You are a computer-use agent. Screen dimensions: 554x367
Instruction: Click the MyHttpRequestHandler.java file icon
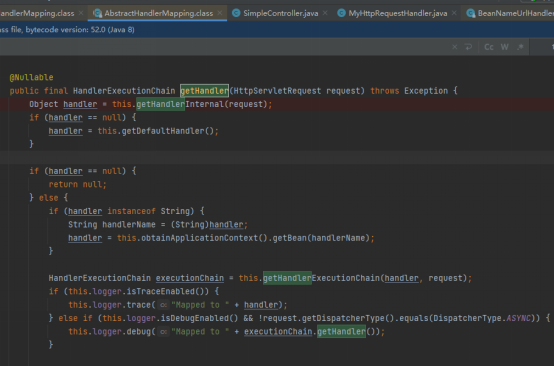click(341, 13)
